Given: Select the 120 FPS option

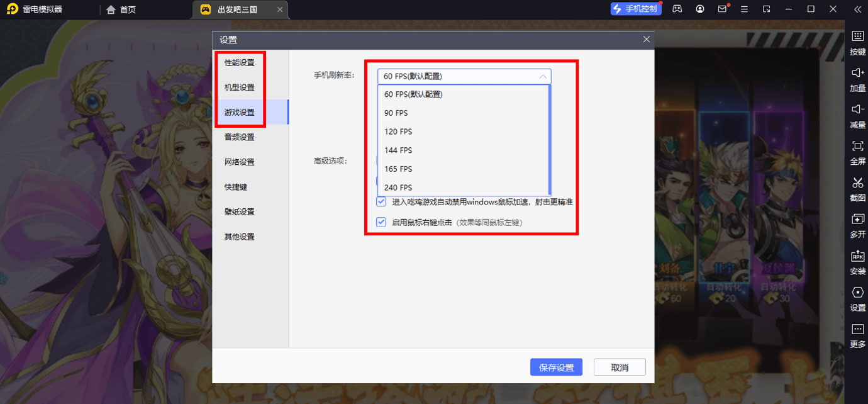Looking at the screenshot, I should tap(464, 132).
